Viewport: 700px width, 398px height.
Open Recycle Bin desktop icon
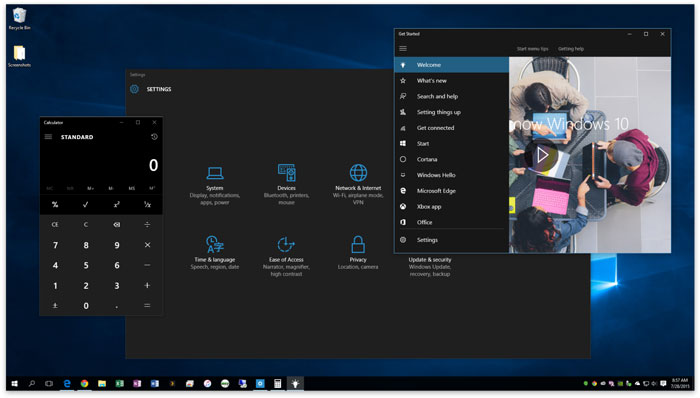pyautogui.click(x=19, y=19)
